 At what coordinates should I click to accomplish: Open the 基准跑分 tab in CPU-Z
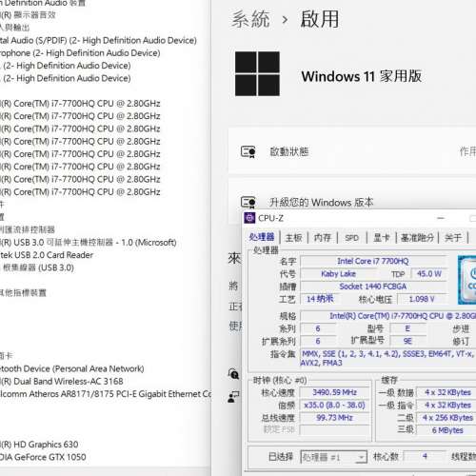point(417,237)
